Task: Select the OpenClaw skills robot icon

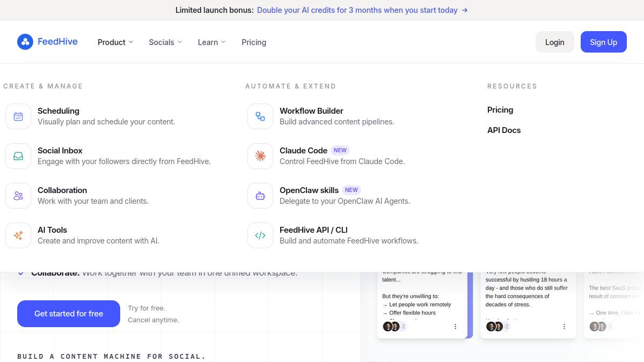Action: 260,196
